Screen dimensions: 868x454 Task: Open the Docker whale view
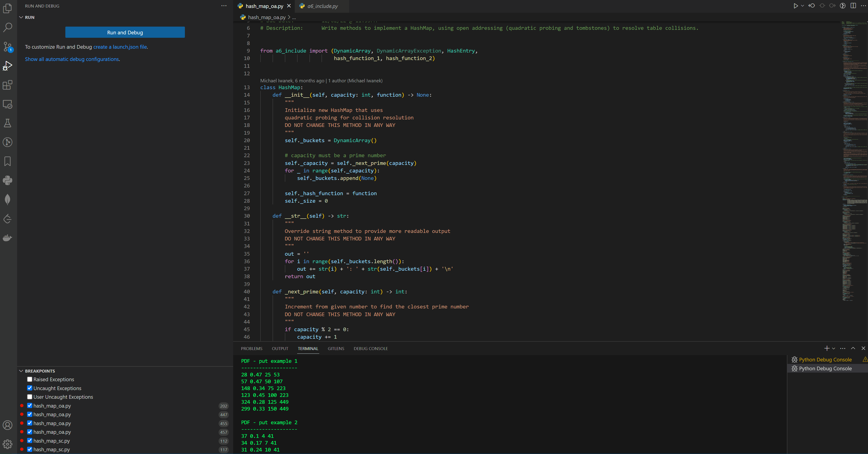(x=8, y=238)
